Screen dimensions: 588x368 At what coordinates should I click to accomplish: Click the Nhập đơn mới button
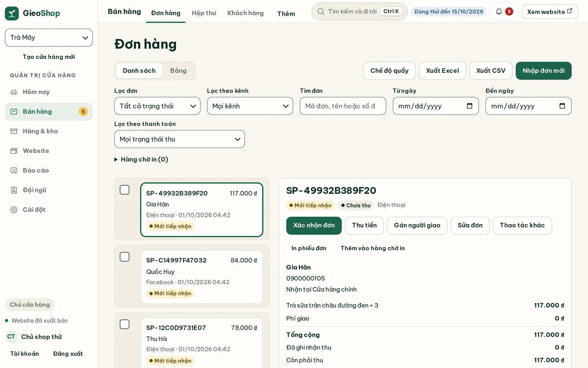click(x=544, y=71)
